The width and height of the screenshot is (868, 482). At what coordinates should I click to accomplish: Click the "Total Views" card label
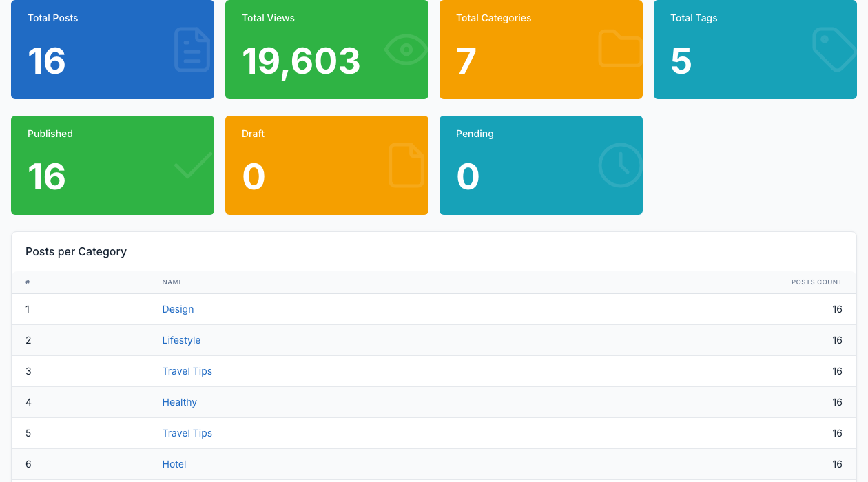pos(268,18)
